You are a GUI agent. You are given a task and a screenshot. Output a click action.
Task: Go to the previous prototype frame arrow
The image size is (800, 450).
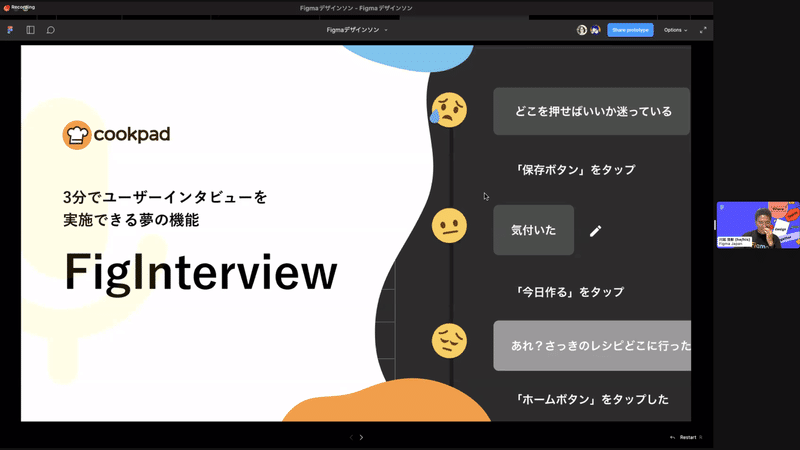click(351, 437)
